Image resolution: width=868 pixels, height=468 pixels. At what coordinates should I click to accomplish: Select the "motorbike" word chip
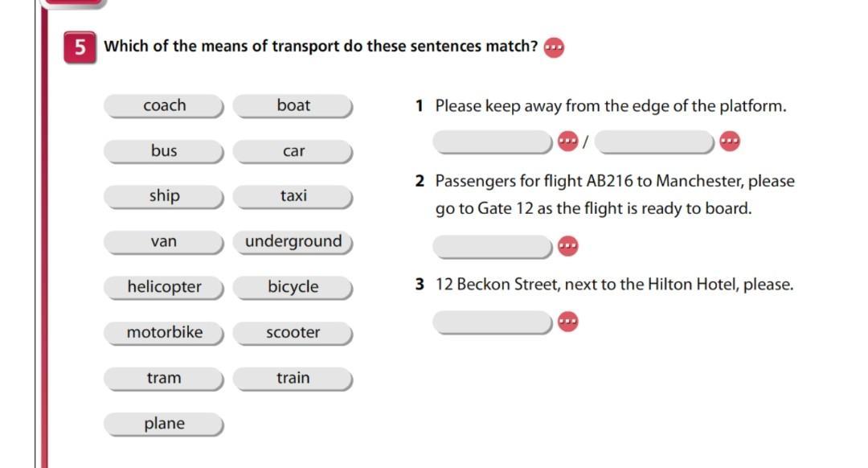click(x=164, y=333)
